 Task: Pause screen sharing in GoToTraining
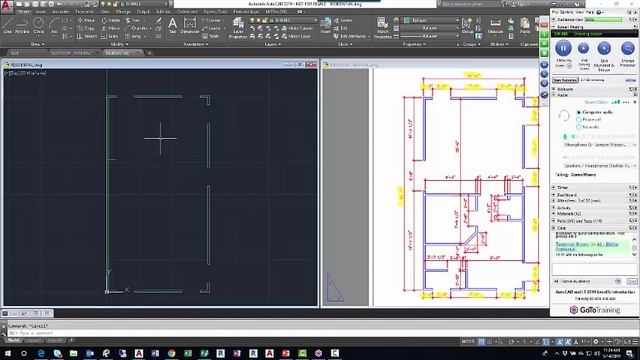(x=563, y=48)
